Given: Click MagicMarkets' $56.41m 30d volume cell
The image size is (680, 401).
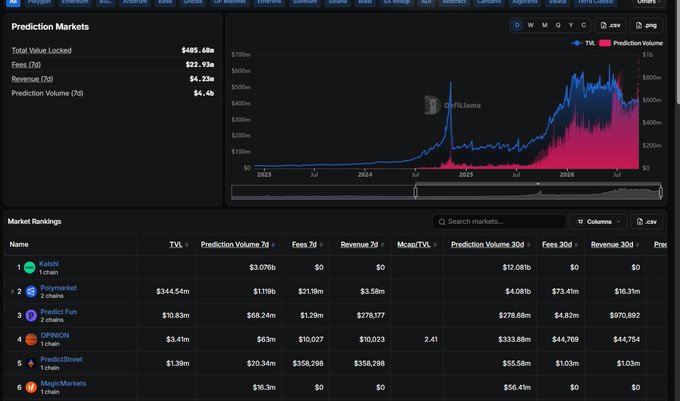Looking at the screenshot, I should point(517,387).
